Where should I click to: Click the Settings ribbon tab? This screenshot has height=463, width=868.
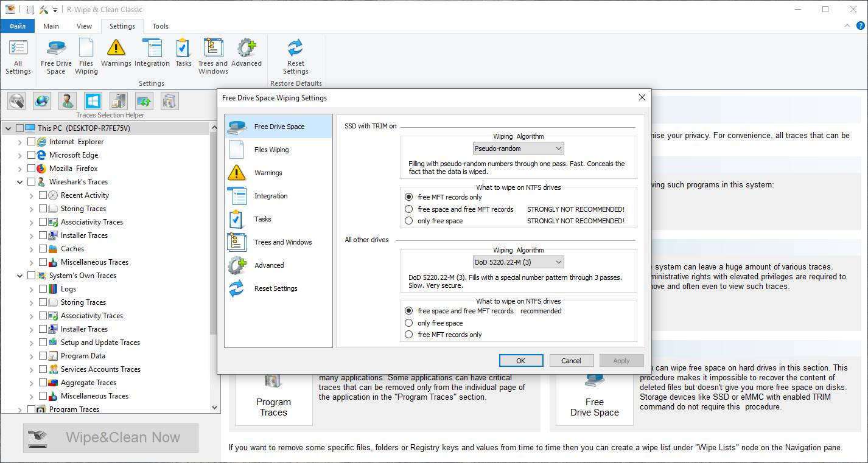click(x=122, y=26)
